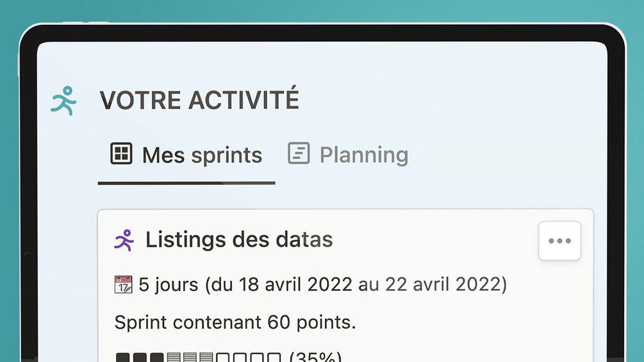Click the 18 avril 2022 start date
The height and width of the screenshot is (362, 644).
[295, 284]
